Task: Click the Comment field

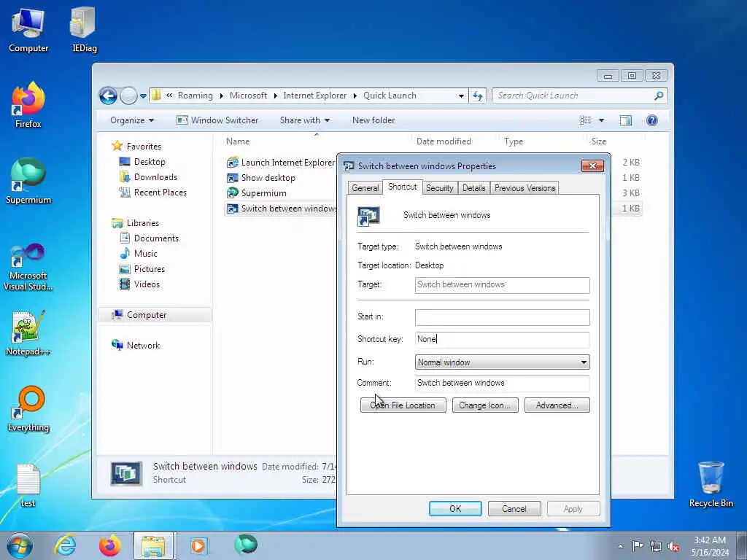Action: pyautogui.click(x=502, y=384)
